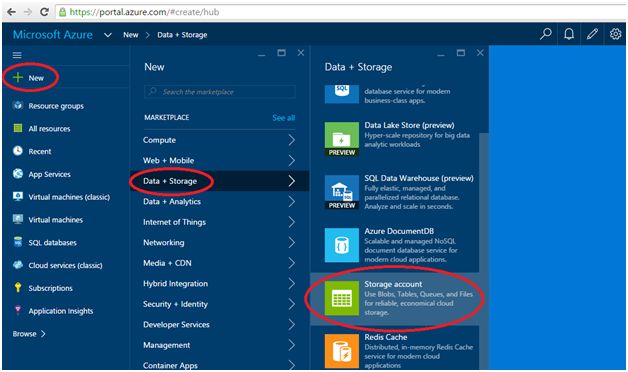Image resolution: width=628 pixels, height=372 pixels.
Task: Click the portal.azure.com address bar
Action: coord(340,12)
